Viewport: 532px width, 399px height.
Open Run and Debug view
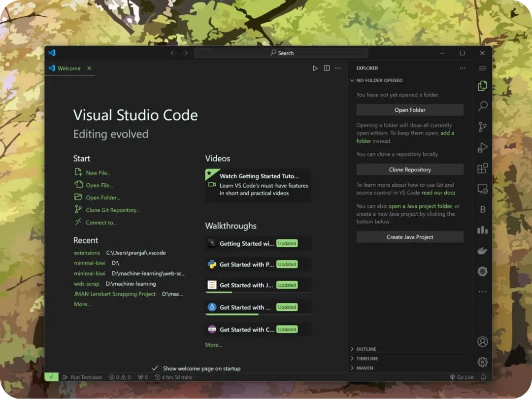click(482, 147)
